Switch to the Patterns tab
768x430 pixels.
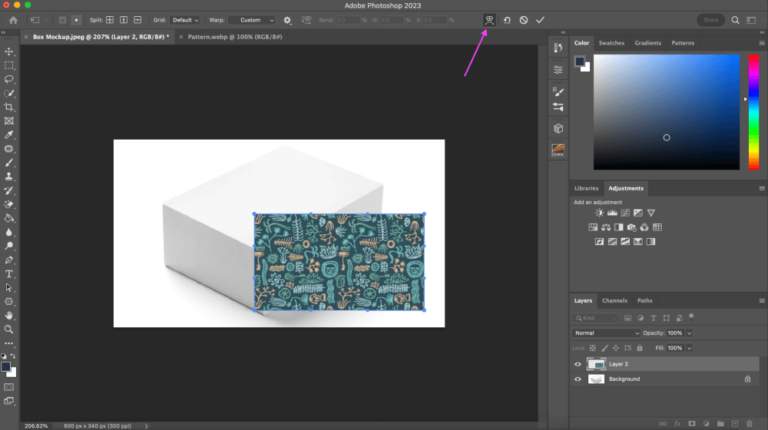pos(682,43)
